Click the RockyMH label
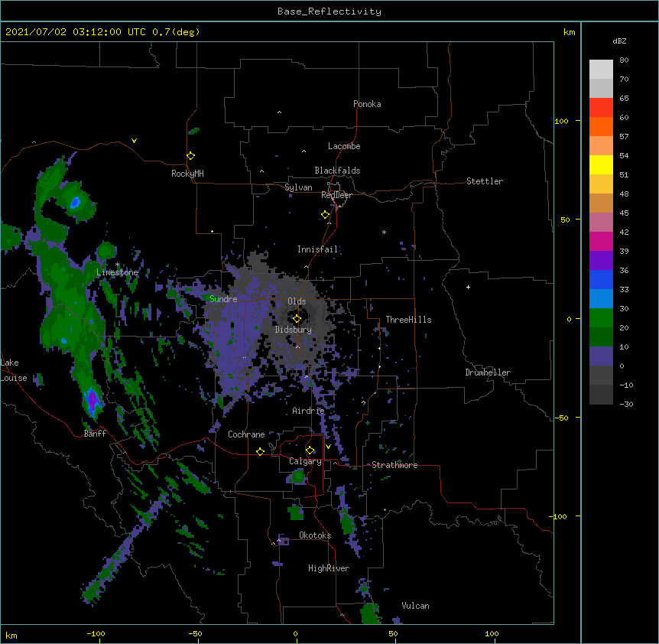This screenshot has height=644, width=659. point(187,174)
